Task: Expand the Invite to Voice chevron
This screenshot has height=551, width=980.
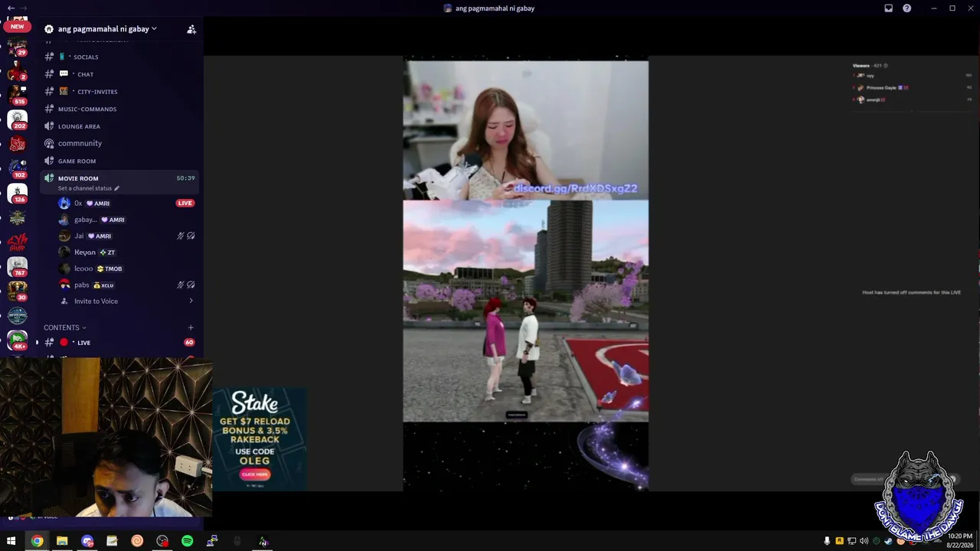Action: click(x=191, y=302)
